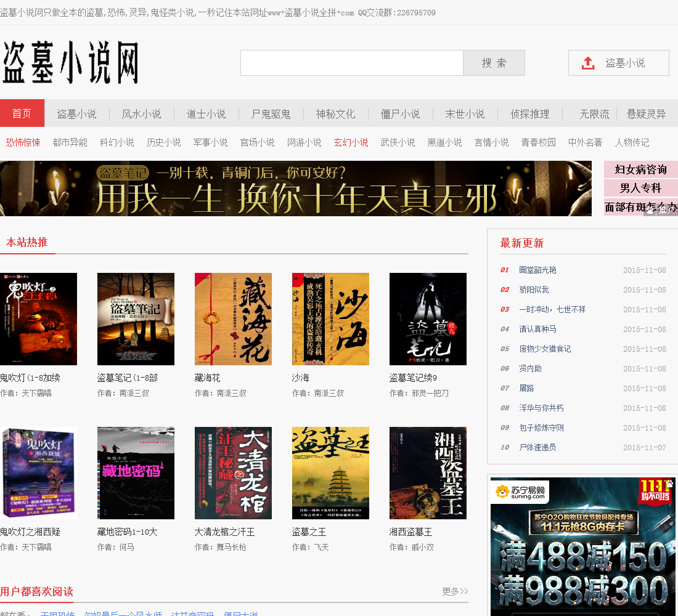Select the 首页 navigation tab

22,113
